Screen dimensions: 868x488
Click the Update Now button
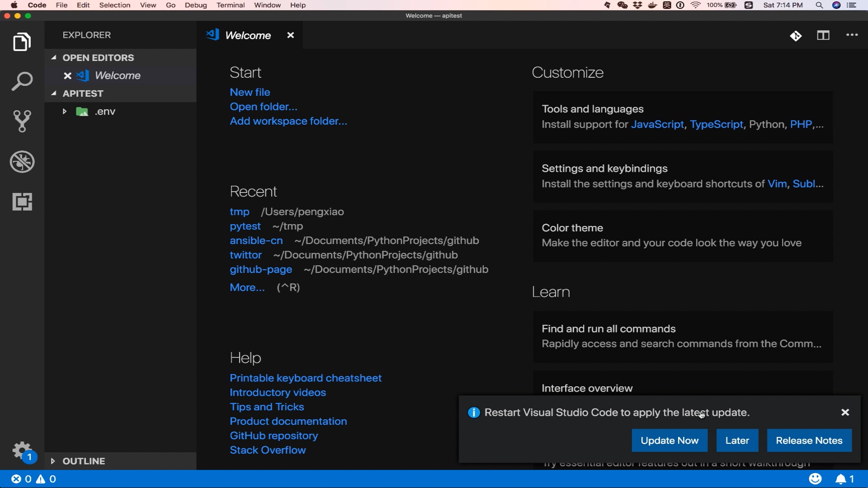669,441
